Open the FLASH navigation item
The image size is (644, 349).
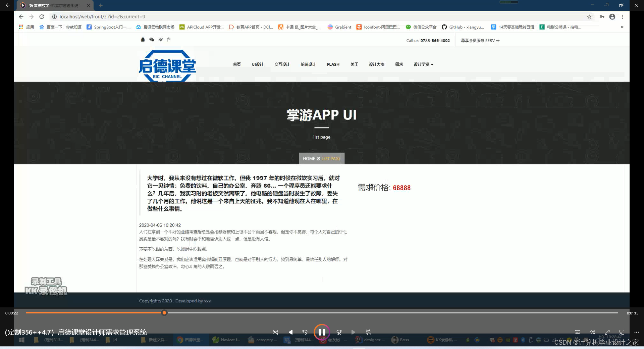pos(333,64)
